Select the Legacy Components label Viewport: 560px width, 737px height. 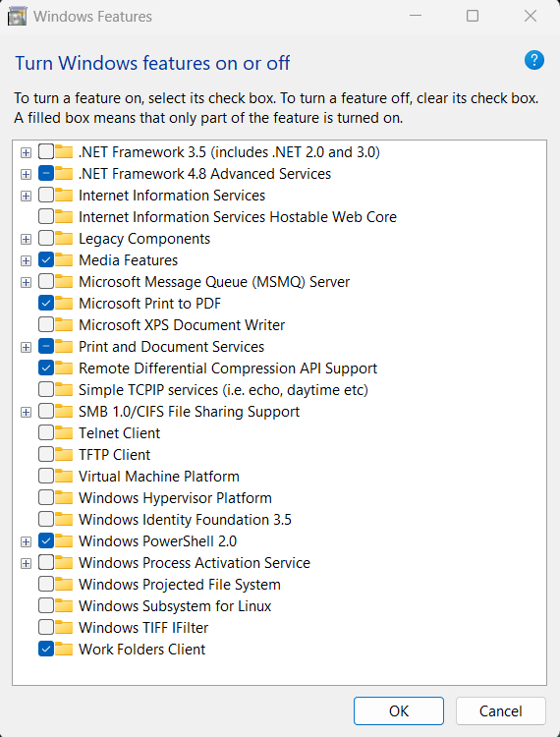click(x=144, y=239)
